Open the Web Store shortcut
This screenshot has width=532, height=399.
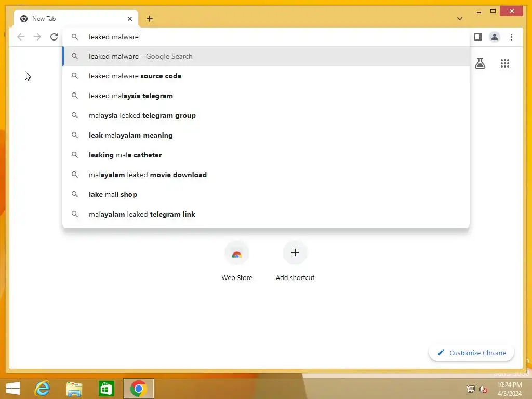237,261
